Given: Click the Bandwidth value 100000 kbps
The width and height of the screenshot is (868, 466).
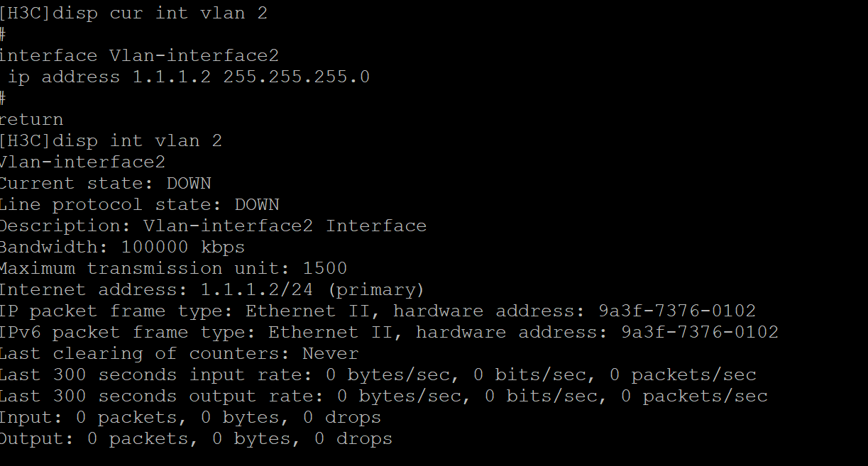Looking at the screenshot, I should click(183, 247).
